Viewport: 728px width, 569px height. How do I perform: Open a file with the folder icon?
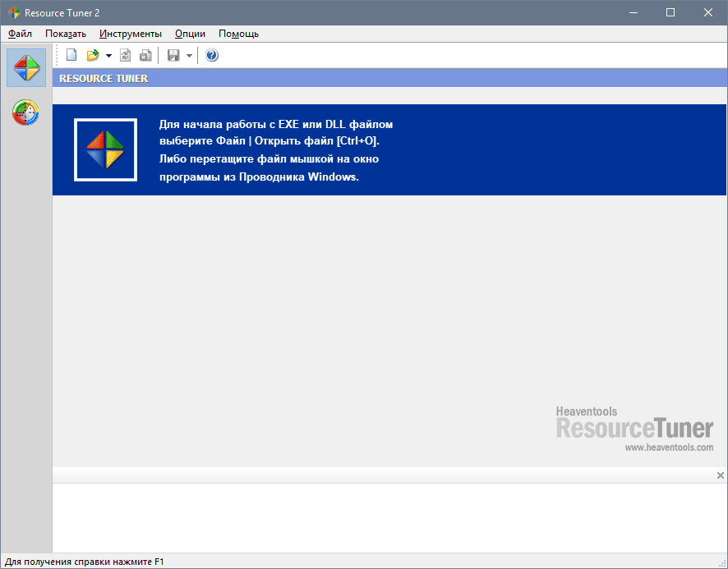coord(93,56)
